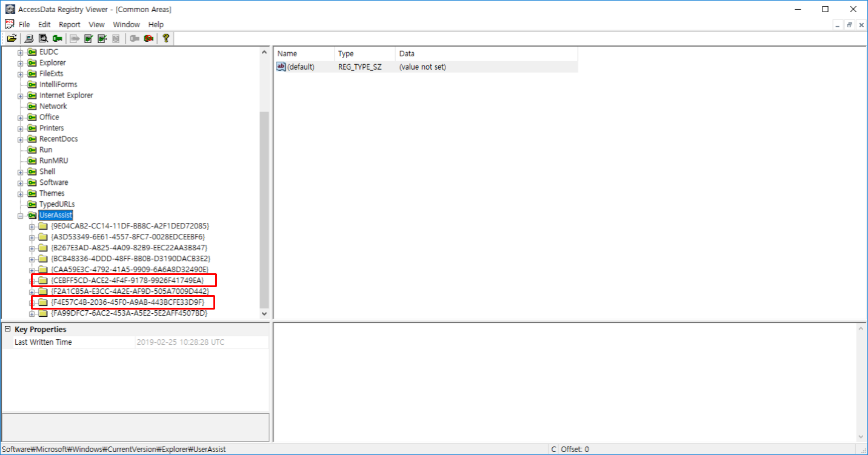Click the tree pane scrollbar up arrow
868x455 pixels.
[264, 52]
